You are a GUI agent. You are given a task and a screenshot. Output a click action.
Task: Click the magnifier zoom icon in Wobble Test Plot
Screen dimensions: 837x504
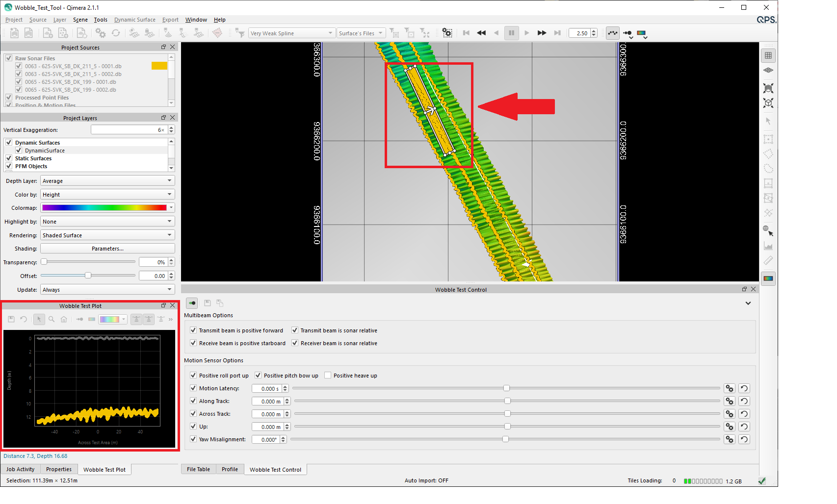52,319
